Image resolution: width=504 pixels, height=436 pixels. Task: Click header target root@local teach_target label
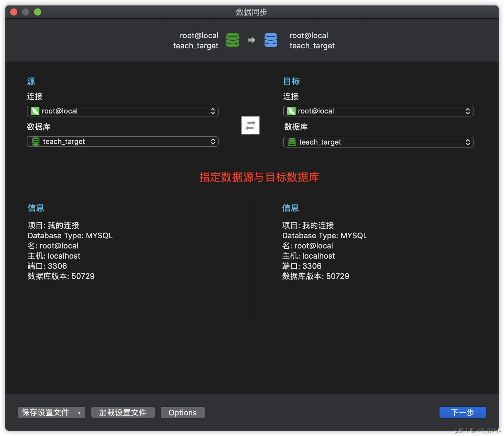point(312,41)
